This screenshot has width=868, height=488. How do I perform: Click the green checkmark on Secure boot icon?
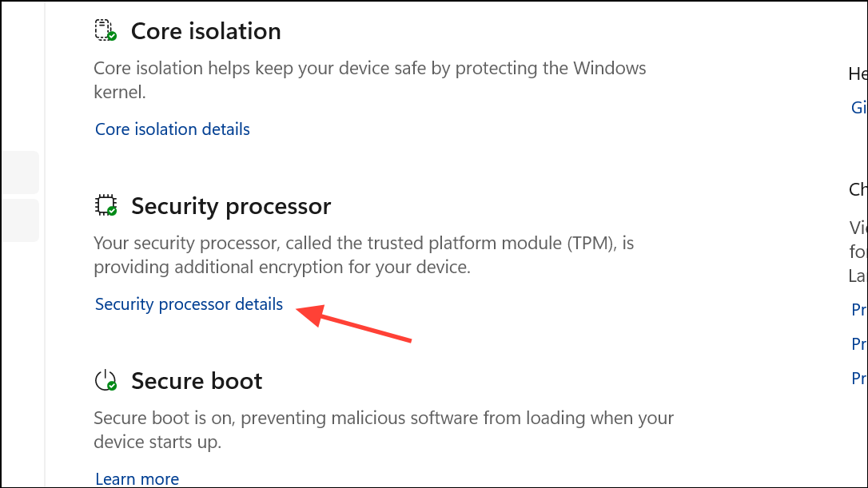(112, 387)
